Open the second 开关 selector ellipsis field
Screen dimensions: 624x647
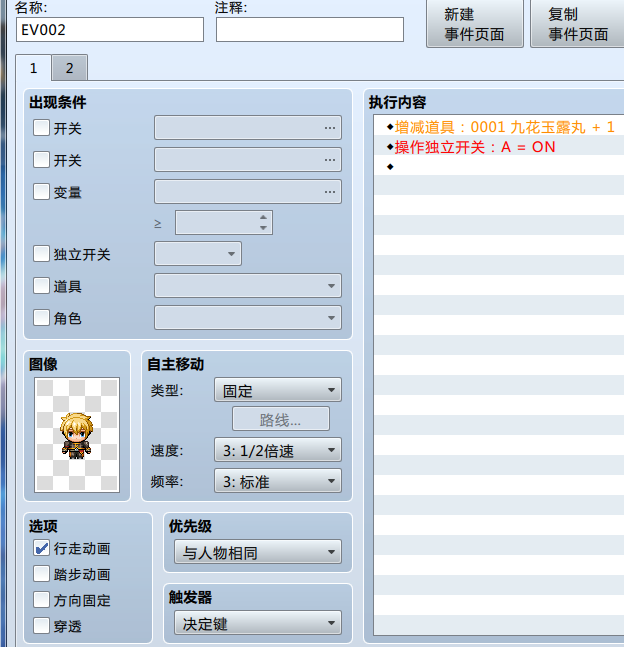click(x=248, y=160)
